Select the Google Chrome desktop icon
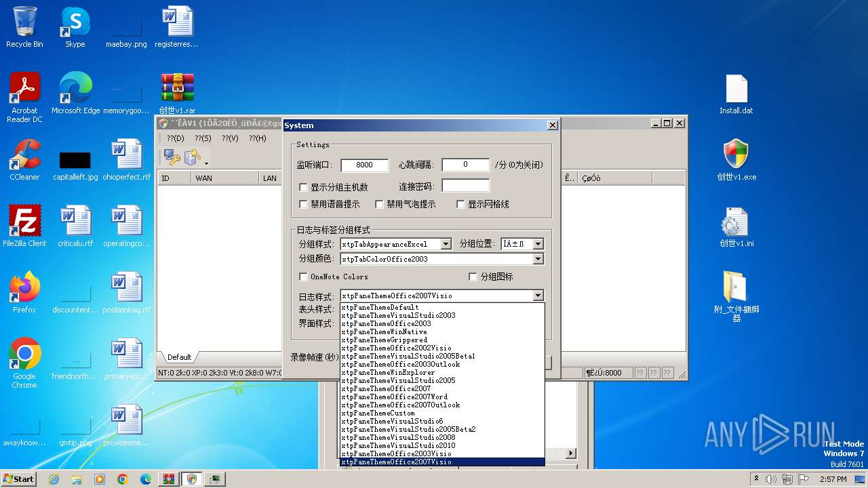This screenshot has width=868, height=488. [24, 363]
